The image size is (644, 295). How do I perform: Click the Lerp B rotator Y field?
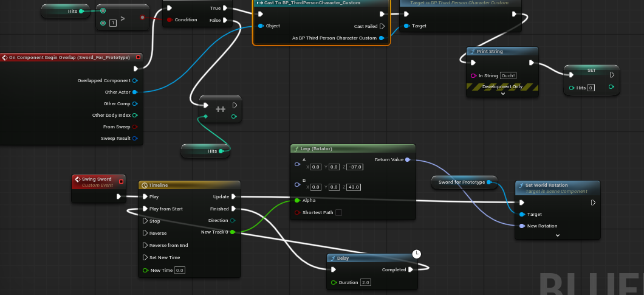[x=334, y=187]
